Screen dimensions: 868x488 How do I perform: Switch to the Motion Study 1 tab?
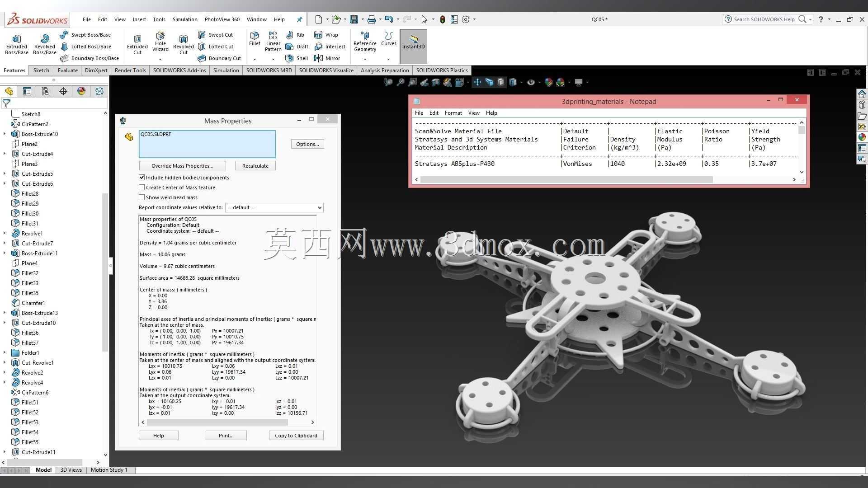[109, 470]
